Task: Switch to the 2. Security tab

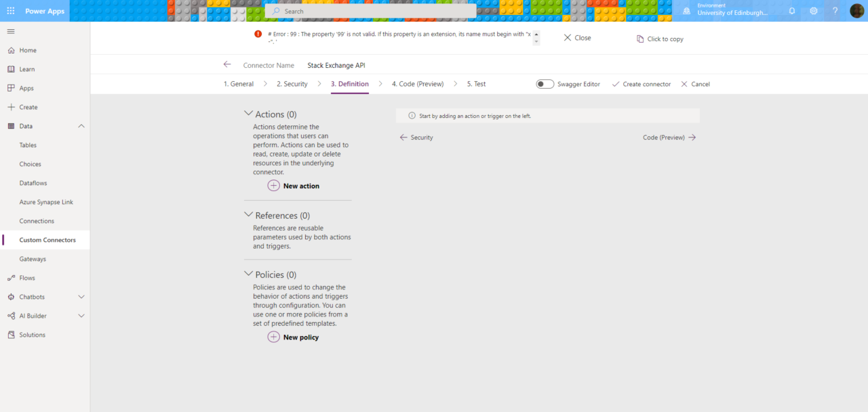Action: (x=292, y=84)
